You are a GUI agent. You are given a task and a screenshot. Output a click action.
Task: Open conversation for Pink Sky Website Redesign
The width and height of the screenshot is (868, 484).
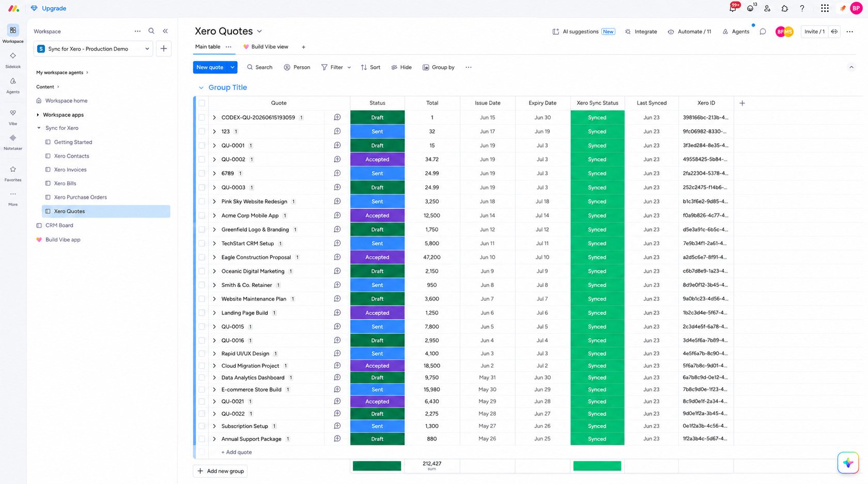(x=337, y=201)
